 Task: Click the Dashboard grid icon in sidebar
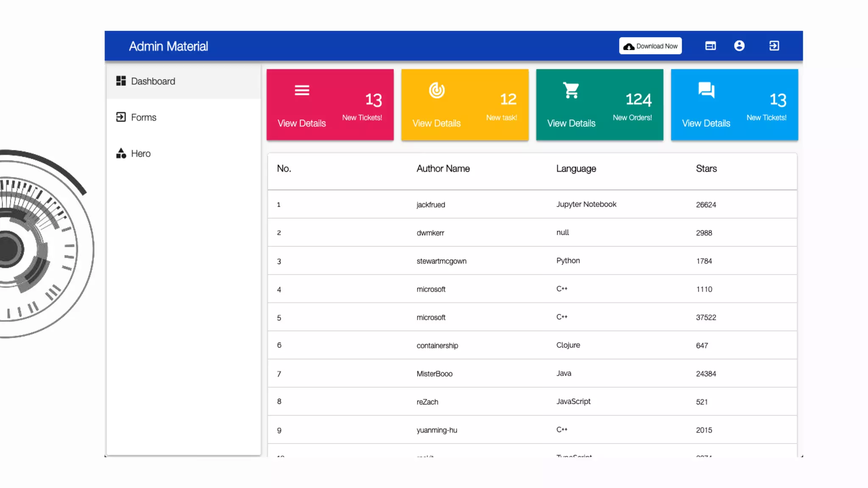pos(121,81)
